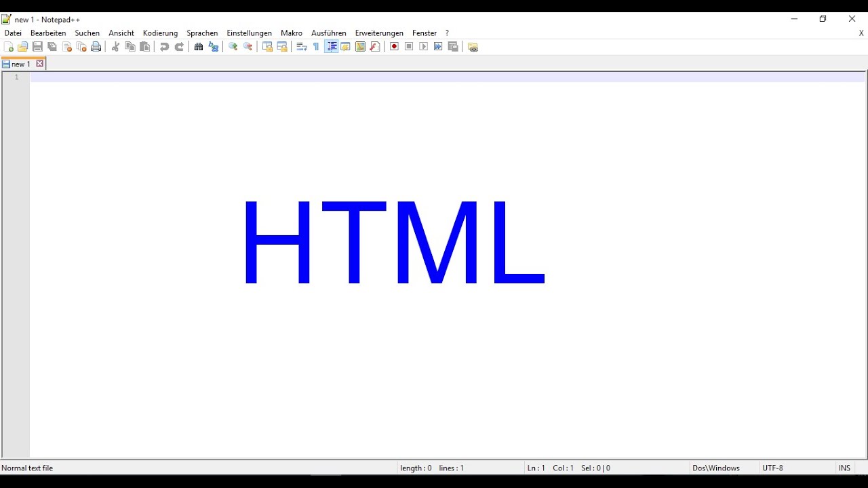Zoom out on text
The image size is (868, 488).
click(x=248, y=47)
